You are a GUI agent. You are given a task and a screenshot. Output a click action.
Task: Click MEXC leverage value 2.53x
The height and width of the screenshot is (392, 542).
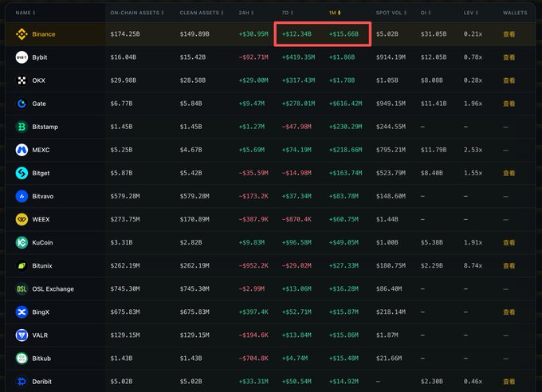click(x=473, y=150)
